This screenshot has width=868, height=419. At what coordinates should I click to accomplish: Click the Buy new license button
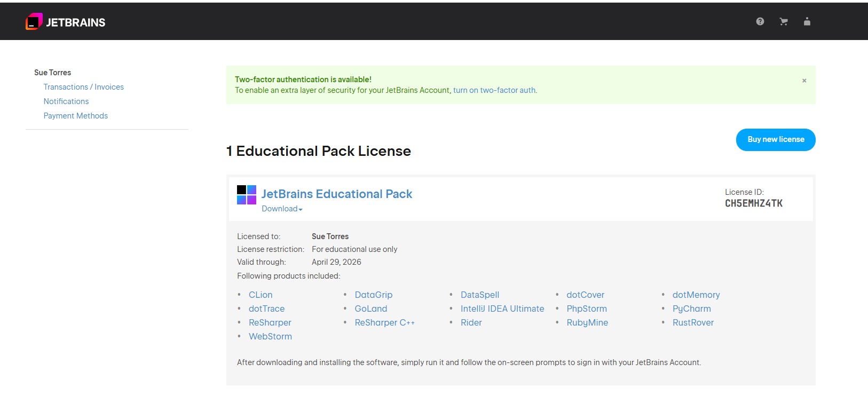[x=776, y=140]
